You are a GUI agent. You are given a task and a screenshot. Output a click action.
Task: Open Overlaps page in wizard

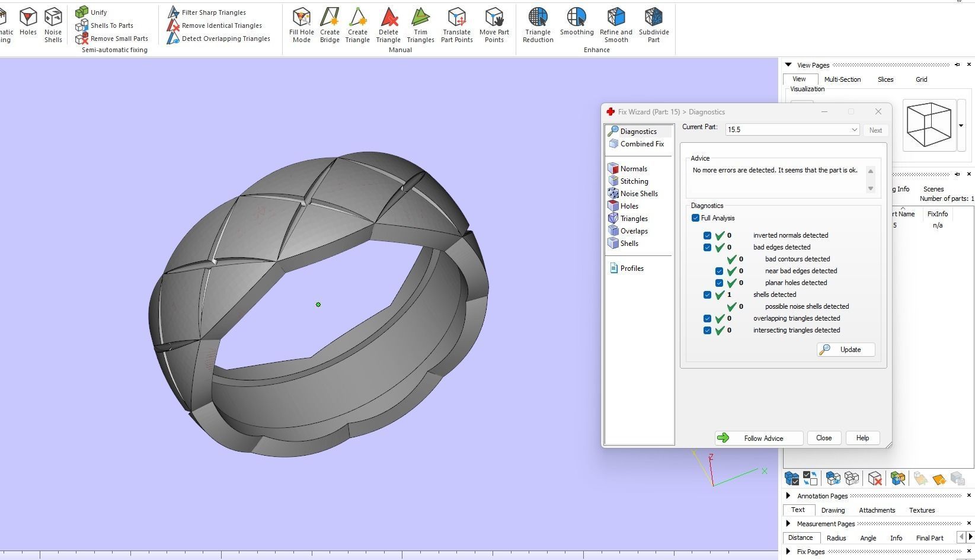[628, 231]
